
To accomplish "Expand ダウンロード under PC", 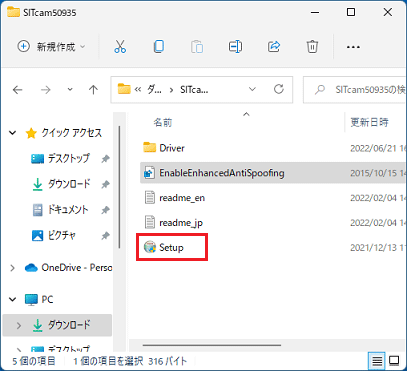I will click(x=19, y=325).
